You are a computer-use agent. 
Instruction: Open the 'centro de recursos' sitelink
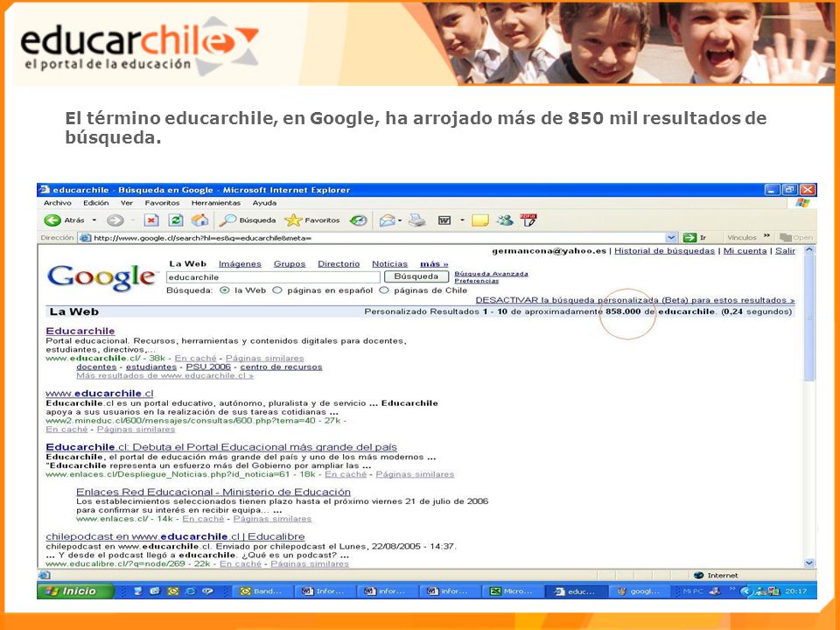coord(281,367)
